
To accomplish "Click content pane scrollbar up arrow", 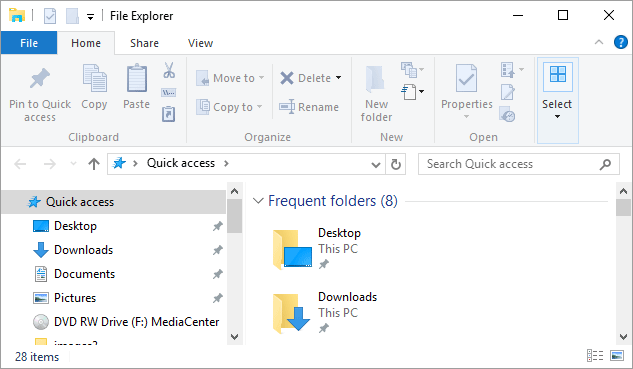I will 623,191.
